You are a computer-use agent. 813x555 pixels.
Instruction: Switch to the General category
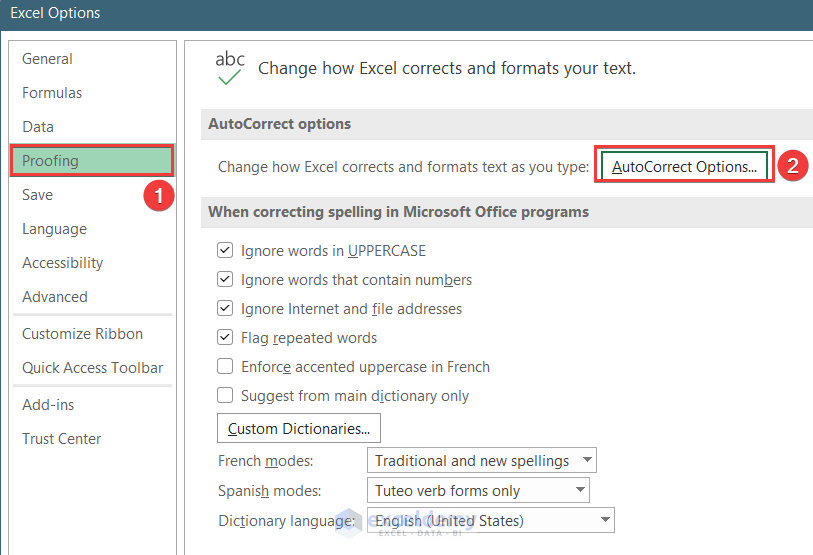click(x=47, y=59)
